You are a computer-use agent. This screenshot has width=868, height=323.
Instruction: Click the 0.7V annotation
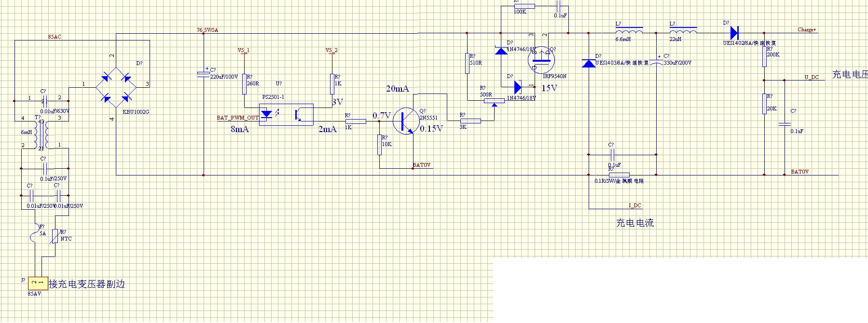[381, 116]
